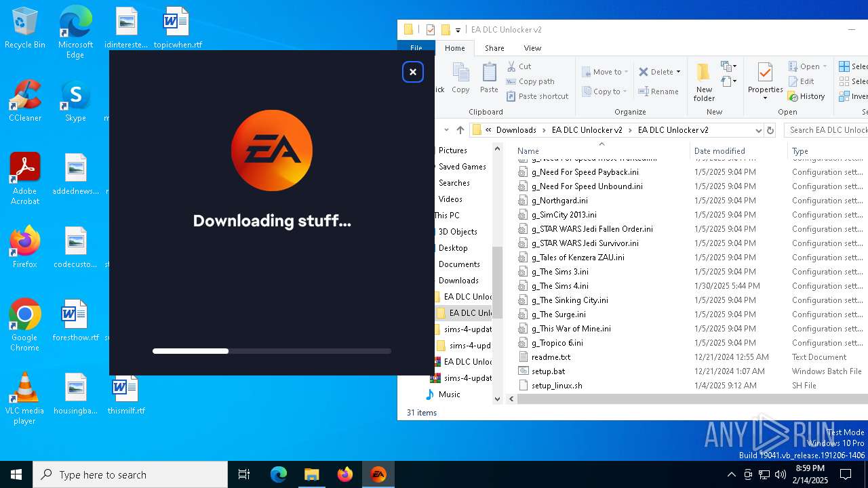Viewport: 868px width, 488px height.
Task: Select Adobe Acrobat desktop icon
Action: click(25, 179)
